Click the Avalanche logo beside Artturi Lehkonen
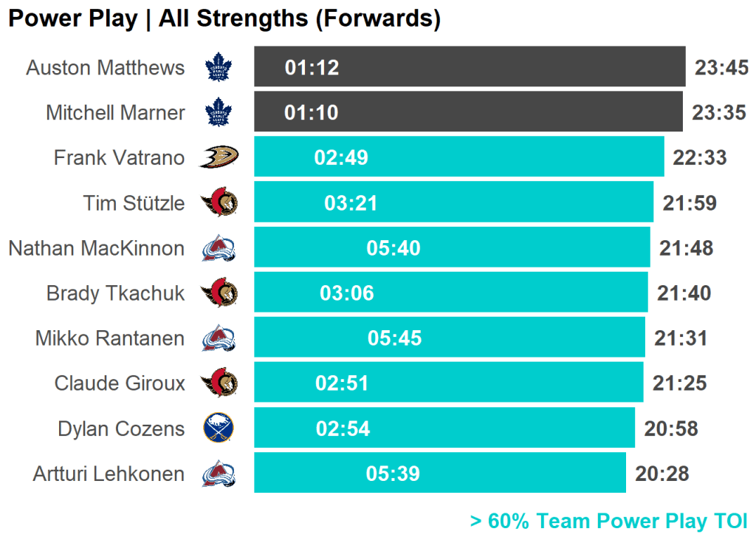The height and width of the screenshot is (540, 756). [219, 474]
